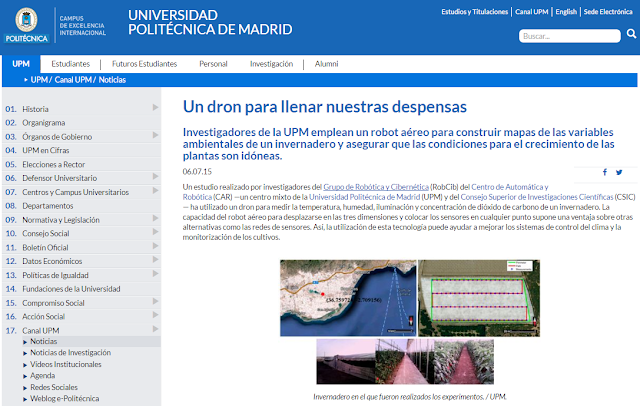Open the Alumni tab
The height and width of the screenshot is (406, 640).
(x=327, y=64)
